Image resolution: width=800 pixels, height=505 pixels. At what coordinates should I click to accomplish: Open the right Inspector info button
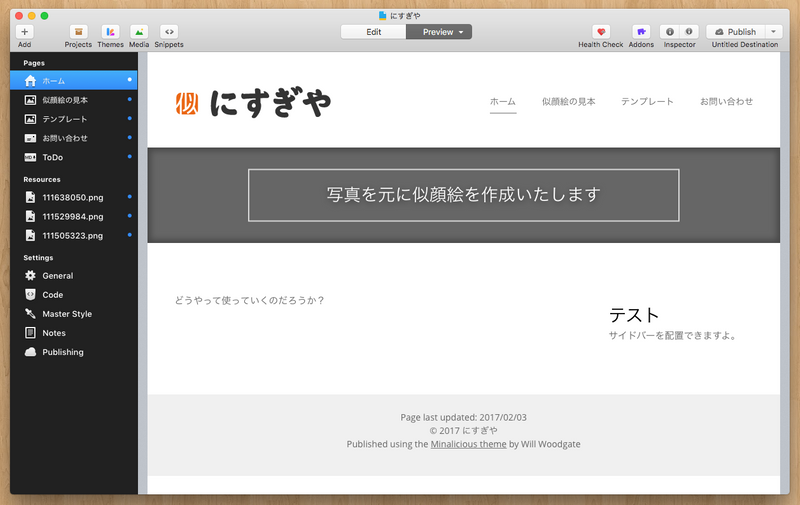(689, 32)
